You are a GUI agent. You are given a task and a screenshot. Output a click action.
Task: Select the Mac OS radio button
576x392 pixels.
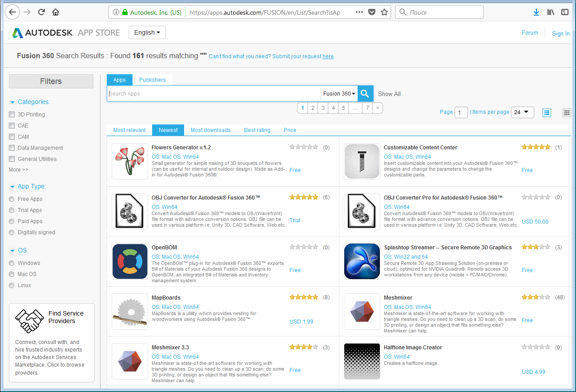click(x=12, y=274)
